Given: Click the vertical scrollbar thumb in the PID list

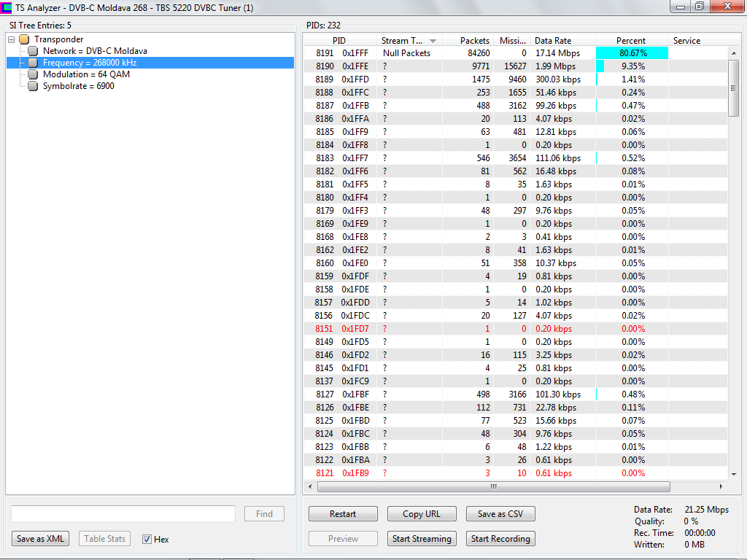Looking at the screenshot, I should 734,88.
